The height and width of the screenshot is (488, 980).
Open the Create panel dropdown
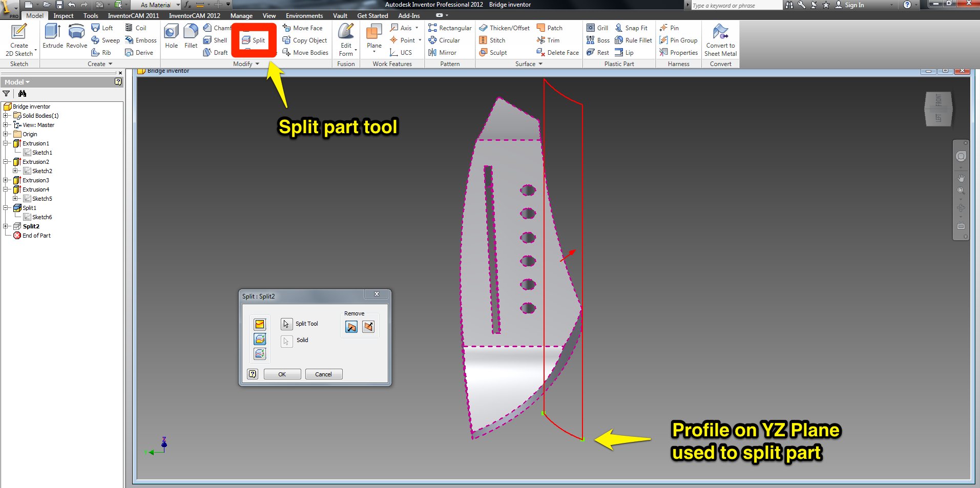click(x=100, y=64)
